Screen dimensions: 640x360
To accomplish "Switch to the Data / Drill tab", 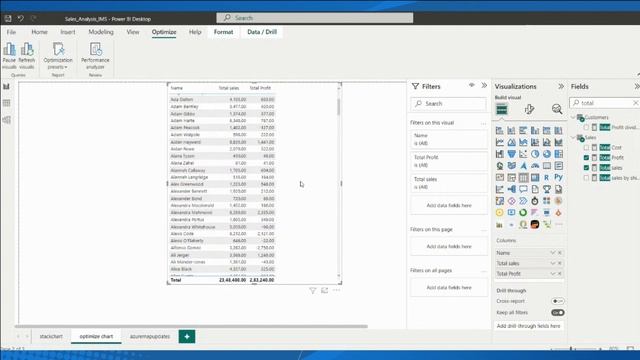I will [262, 32].
